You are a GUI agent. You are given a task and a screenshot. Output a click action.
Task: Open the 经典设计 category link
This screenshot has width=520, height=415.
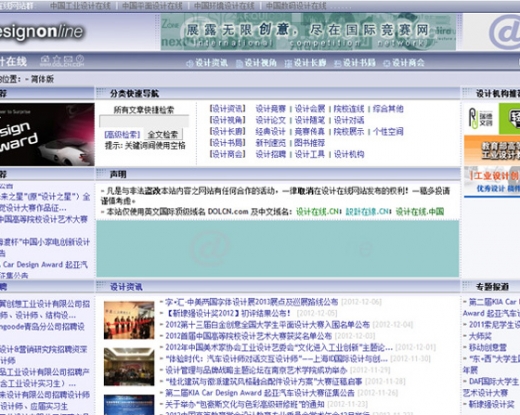click(271, 132)
